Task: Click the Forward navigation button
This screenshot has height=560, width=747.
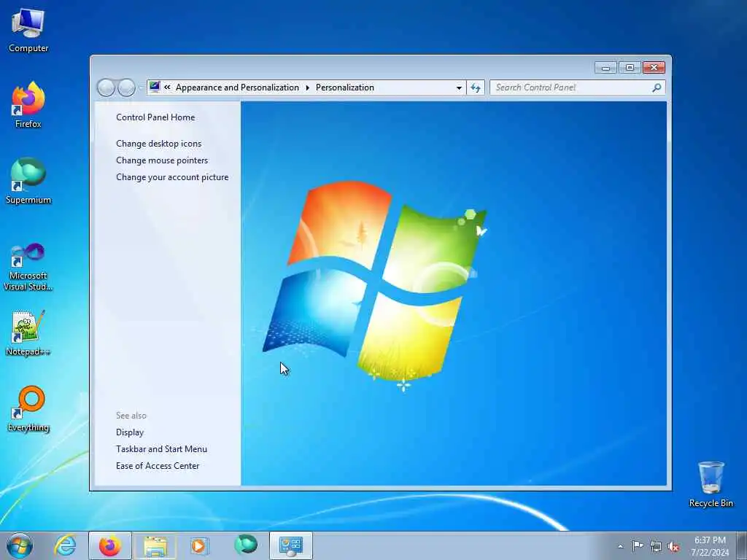Action: [126, 87]
